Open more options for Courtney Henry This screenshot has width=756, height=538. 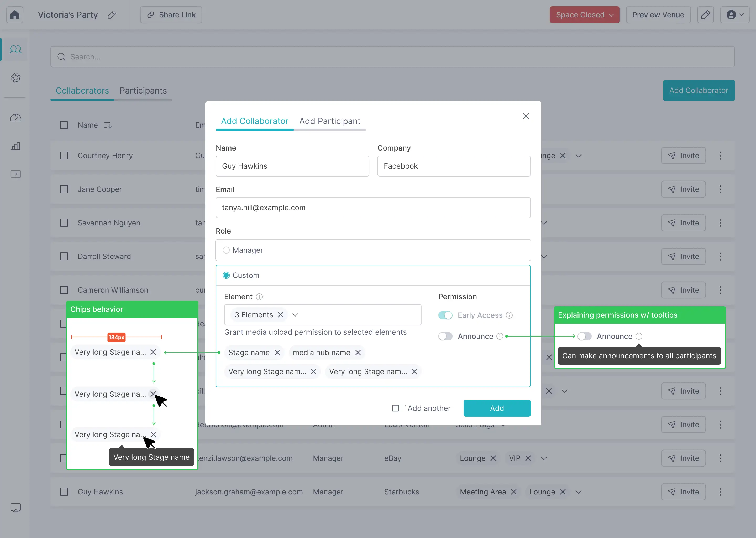click(x=720, y=156)
